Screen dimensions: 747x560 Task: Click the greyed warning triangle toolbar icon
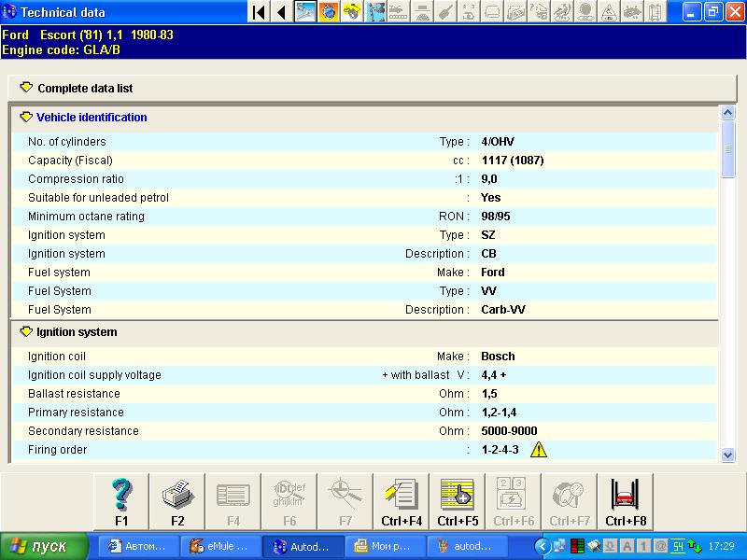[609, 12]
